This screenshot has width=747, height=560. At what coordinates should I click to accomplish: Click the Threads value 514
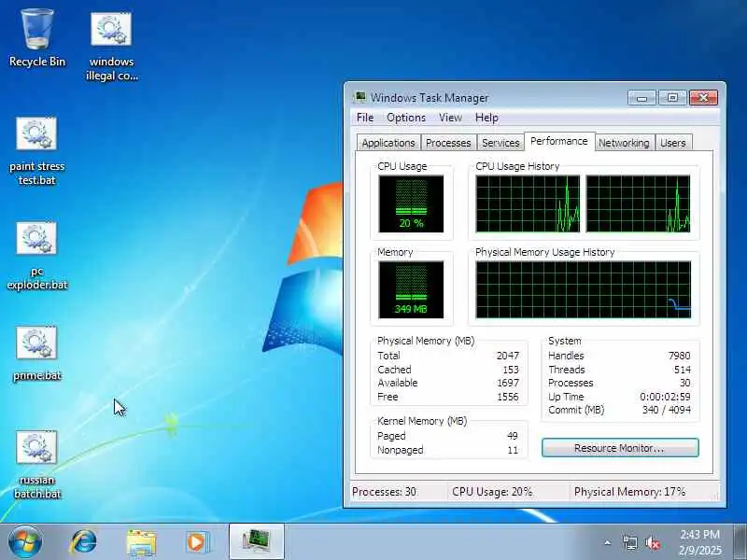[683, 370]
